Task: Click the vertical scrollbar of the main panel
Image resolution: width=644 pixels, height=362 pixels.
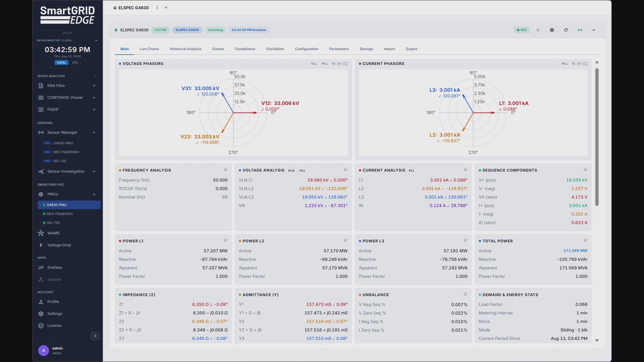Action: tap(597, 137)
